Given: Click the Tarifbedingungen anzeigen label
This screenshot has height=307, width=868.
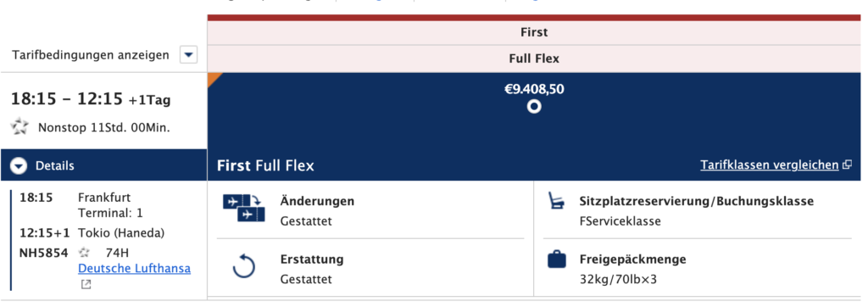Looking at the screenshot, I should pos(91,55).
